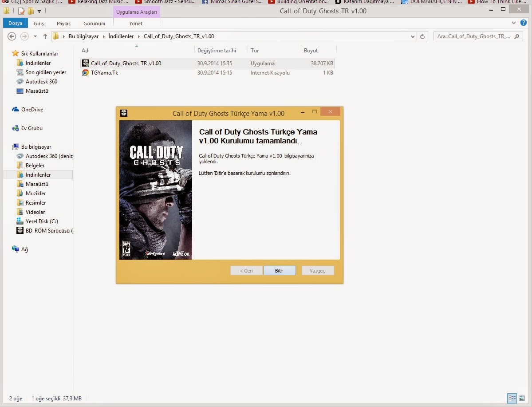
Task: Go up one folder level arrow
Action: click(45, 36)
